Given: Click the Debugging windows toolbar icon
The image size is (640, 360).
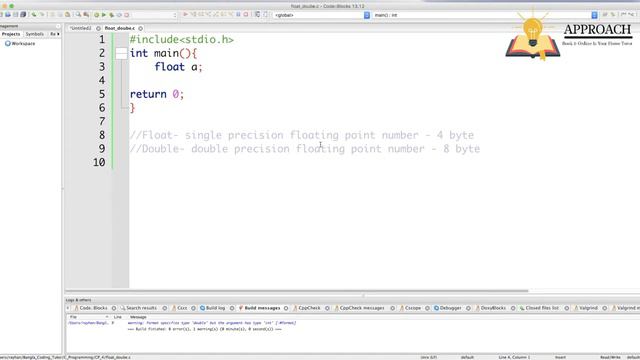Looking at the screenshot, I should point(257,15).
